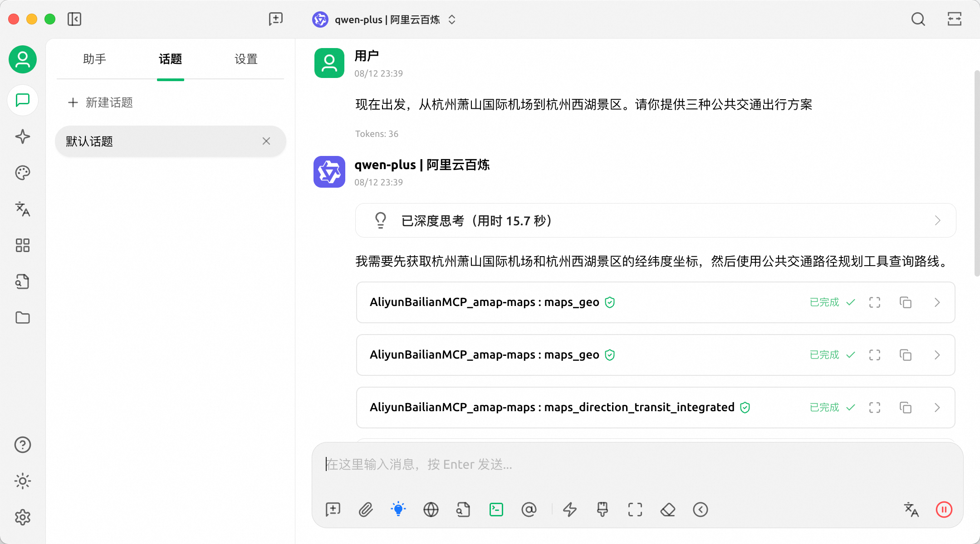Attach a file with the paperclip icon
The height and width of the screenshot is (544, 980).
(366, 510)
